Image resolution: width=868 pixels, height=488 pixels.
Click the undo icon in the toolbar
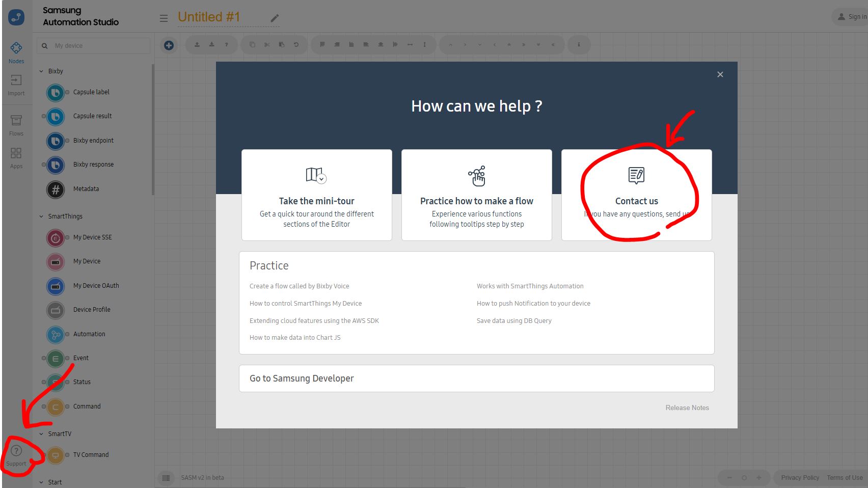(x=296, y=45)
